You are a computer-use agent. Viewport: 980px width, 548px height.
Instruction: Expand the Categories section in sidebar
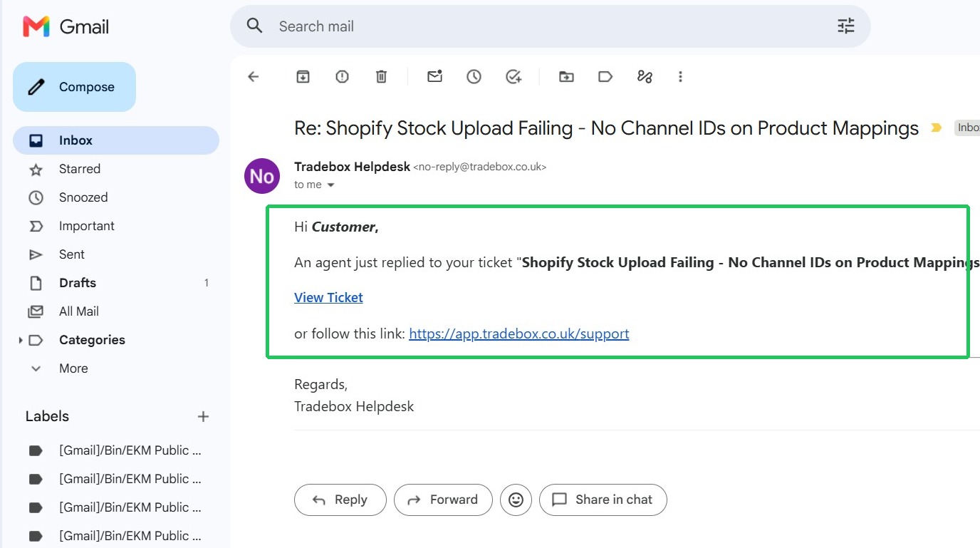coord(21,340)
